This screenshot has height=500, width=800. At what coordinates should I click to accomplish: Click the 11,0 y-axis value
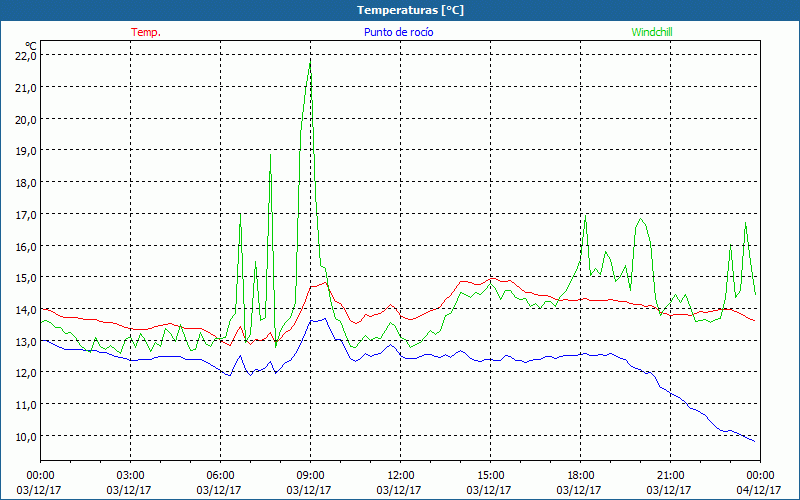(26, 405)
